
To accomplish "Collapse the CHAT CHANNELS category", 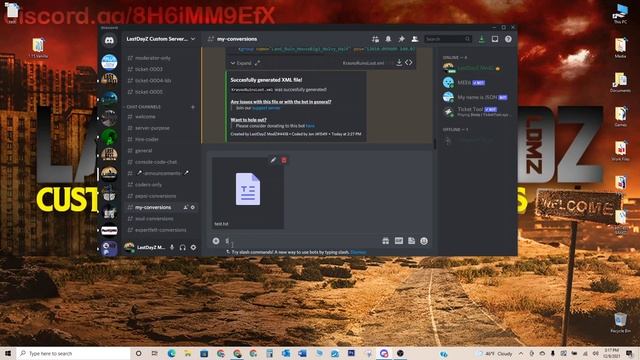I will (x=143, y=107).
